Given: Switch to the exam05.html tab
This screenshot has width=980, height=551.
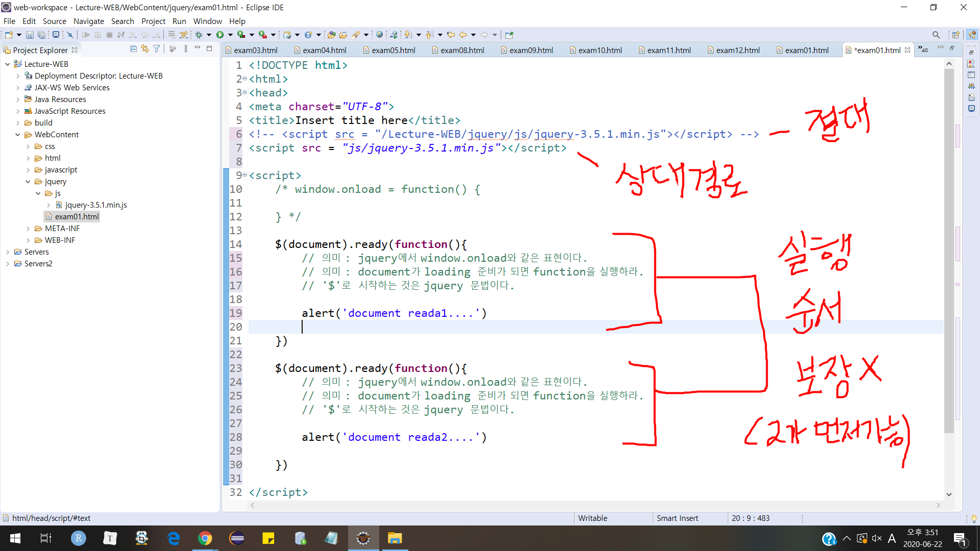Looking at the screenshot, I should [393, 50].
